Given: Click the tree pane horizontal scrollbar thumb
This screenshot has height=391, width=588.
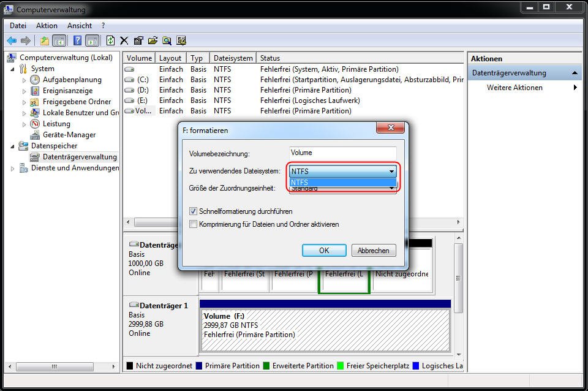Looking at the screenshot, I should point(55,366).
